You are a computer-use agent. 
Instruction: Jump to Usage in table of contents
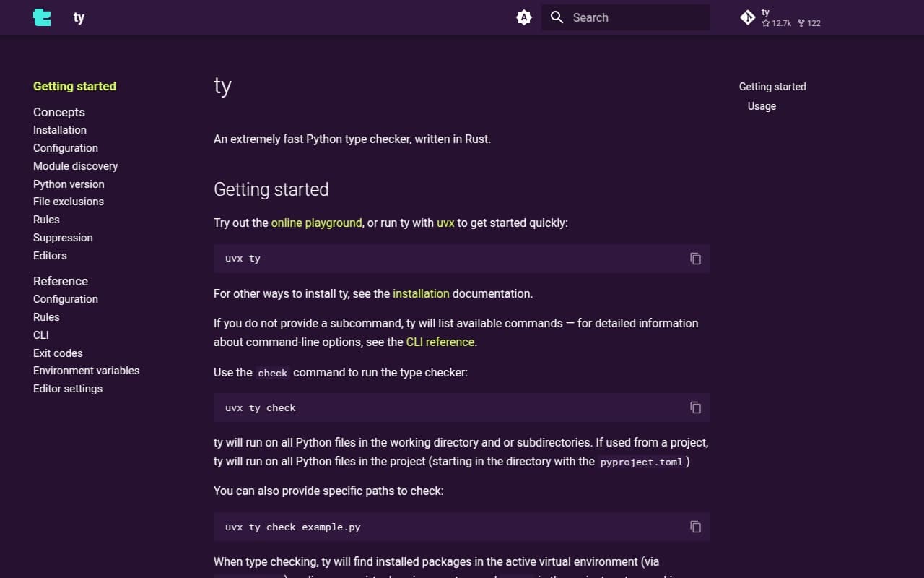762,105
